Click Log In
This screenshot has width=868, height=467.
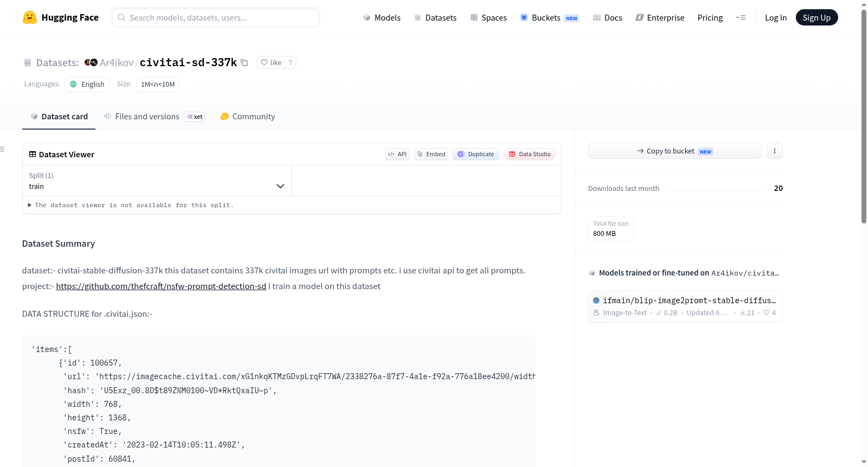(x=776, y=17)
